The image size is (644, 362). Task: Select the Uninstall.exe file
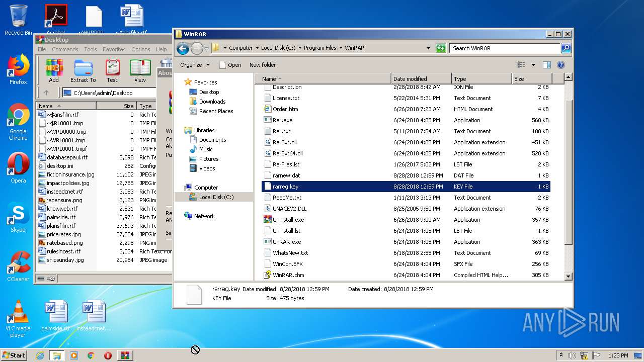coord(407,220)
